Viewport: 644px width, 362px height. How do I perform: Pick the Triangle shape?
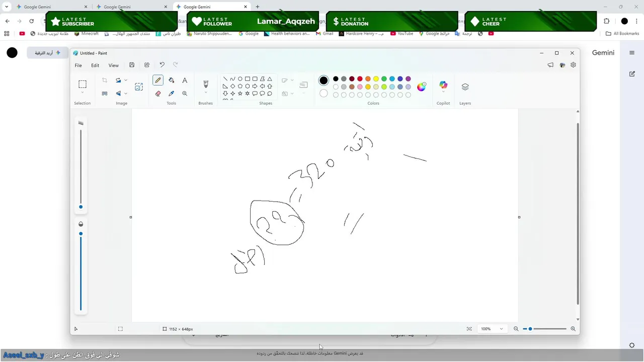[270, 79]
